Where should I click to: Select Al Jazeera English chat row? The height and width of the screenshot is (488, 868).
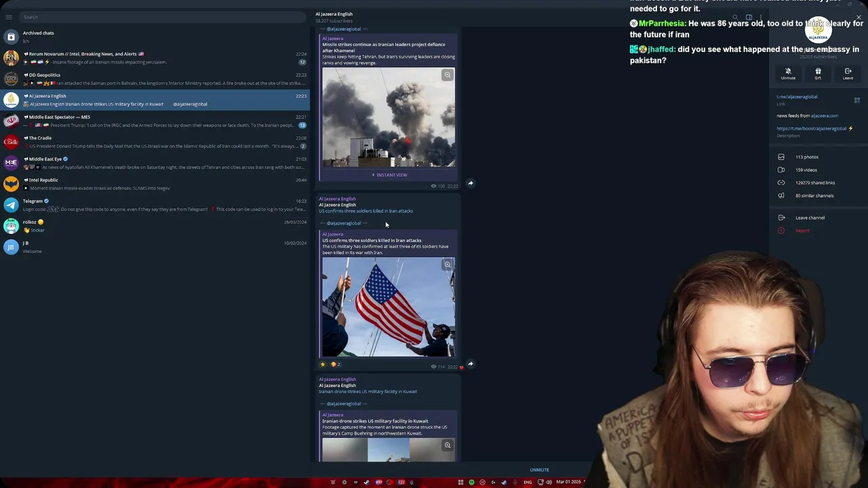(155, 100)
